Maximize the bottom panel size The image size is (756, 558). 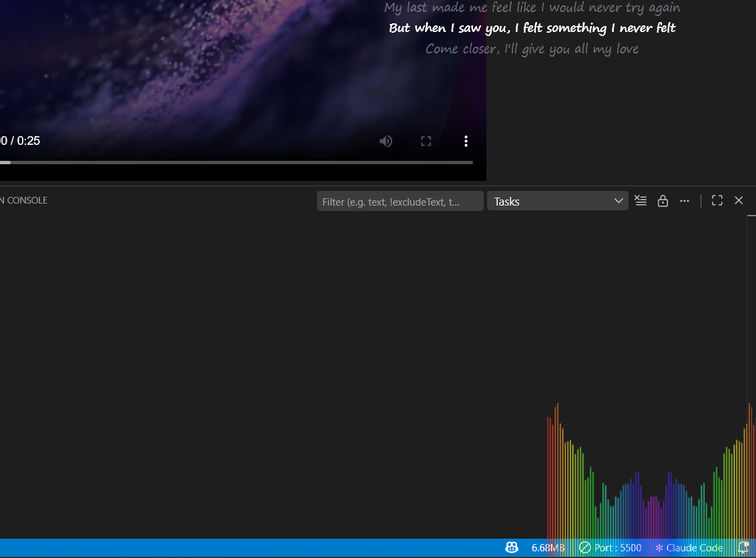(717, 201)
